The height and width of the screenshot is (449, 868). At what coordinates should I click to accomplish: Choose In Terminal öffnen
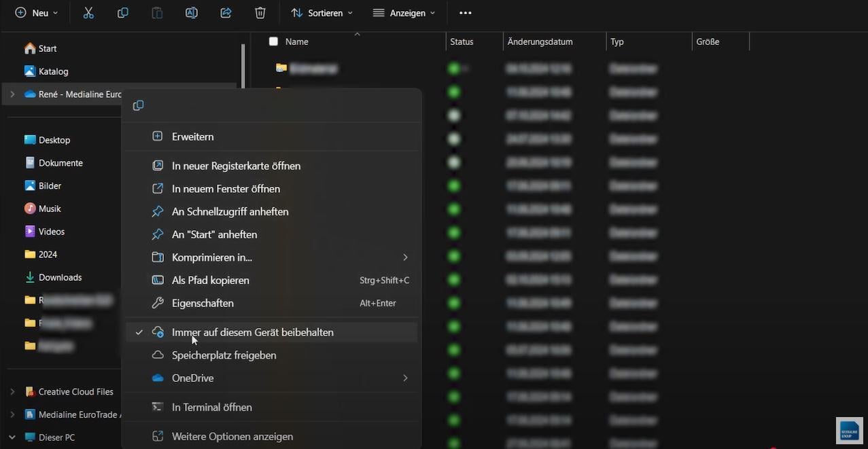click(x=272, y=407)
